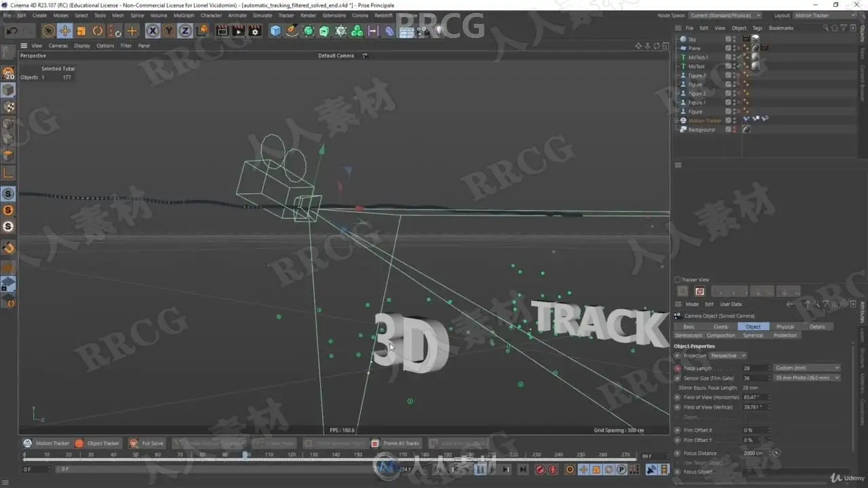
Task: Click frame 200 on timeline ruler
Action: 469,455
